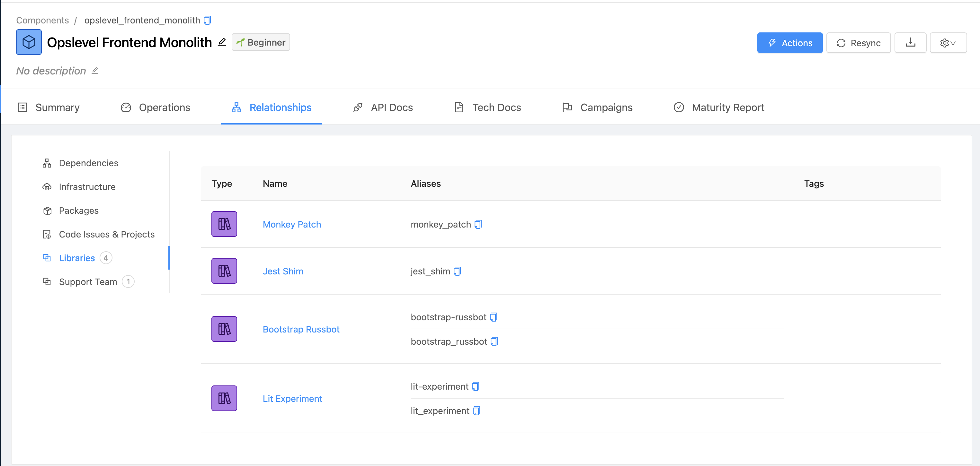Edit the No description text
The width and height of the screenshot is (980, 466).
coord(95,71)
